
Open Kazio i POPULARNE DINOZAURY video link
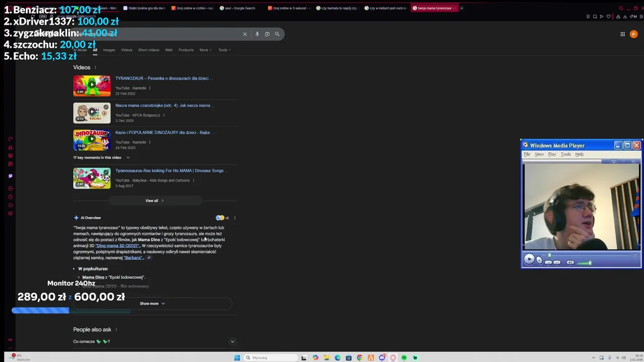point(165,133)
